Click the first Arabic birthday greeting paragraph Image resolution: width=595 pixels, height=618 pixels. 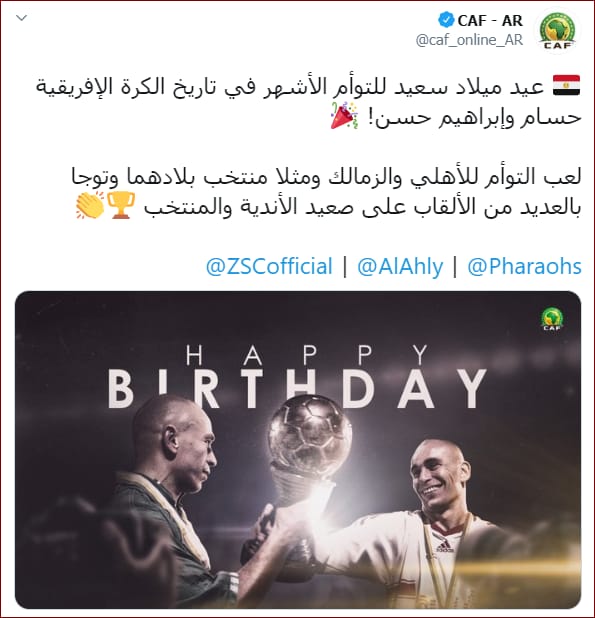309,102
